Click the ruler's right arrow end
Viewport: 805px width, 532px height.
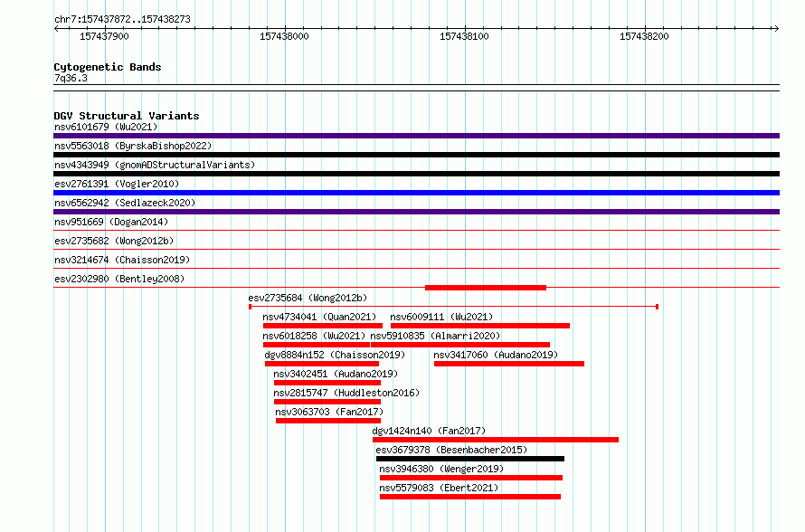point(777,29)
